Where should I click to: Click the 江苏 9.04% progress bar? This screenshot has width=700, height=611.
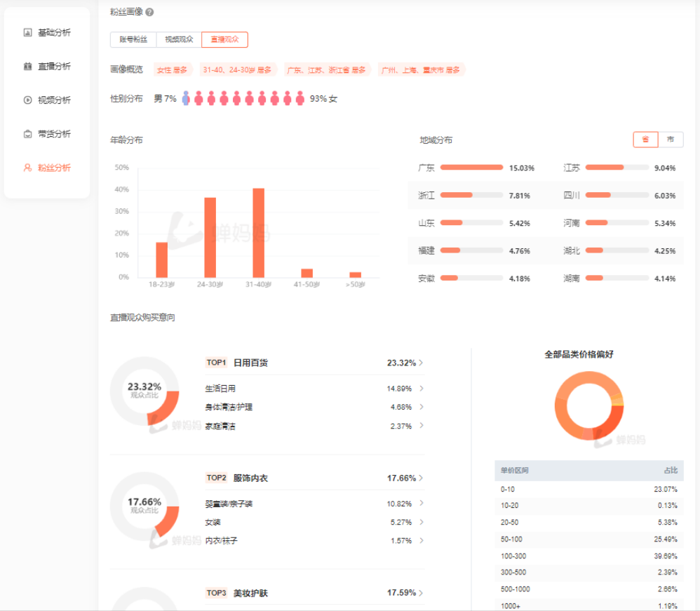(x=617, y=168)
